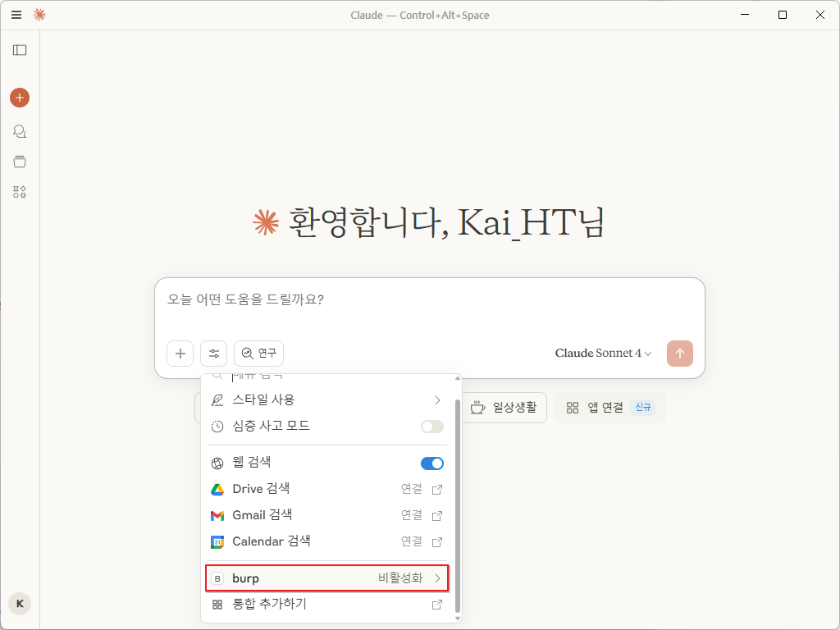Click the 일상생활 suggestion button
This screenshot has width=840, height=630.
[504, 408]
